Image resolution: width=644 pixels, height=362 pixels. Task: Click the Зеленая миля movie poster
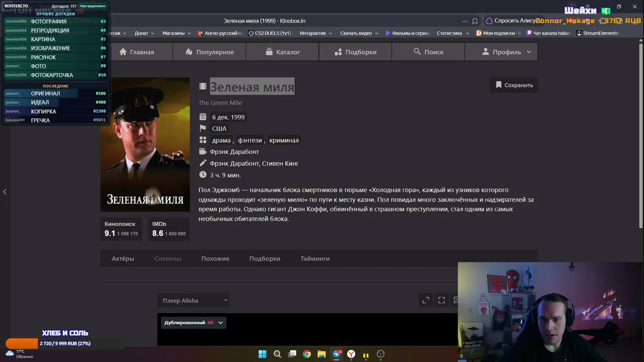coord(145,144)
